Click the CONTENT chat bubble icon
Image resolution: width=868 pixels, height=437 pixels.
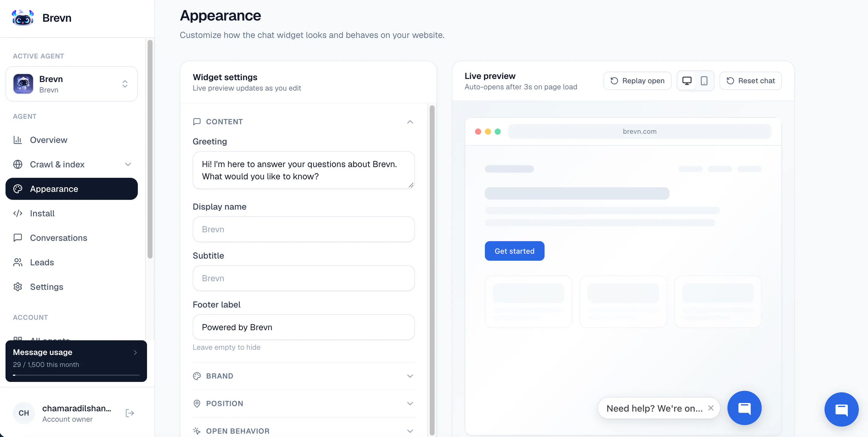coord(197,122)
